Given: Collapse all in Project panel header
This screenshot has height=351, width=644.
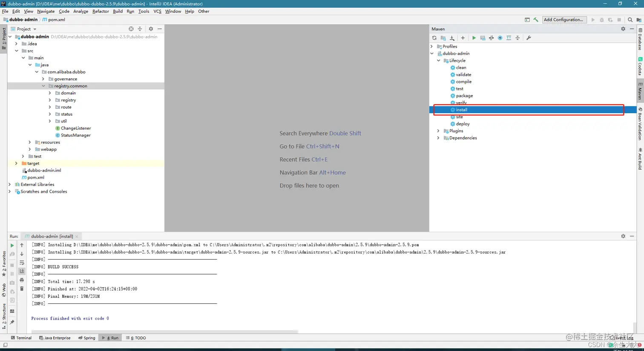Looking at the screenshot, I should tap(140, 29).
